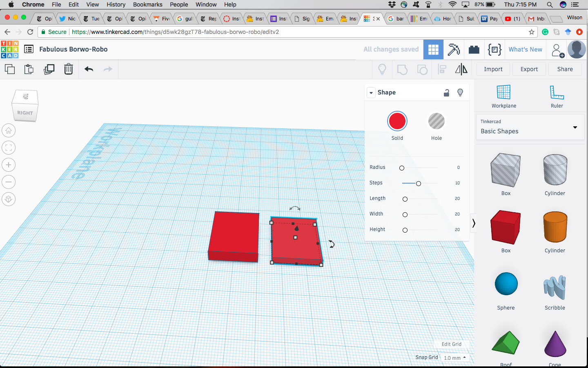Delete the selected shape with the trash icon
This screenshot has height=368, width=588.
[x=69, y=69]
